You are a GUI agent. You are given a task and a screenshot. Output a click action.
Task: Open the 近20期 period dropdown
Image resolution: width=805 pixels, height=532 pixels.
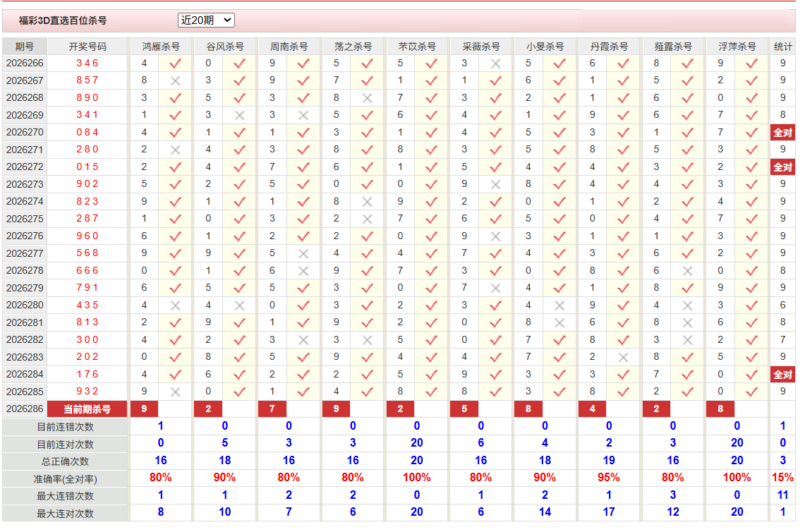[x=207, y=20]
